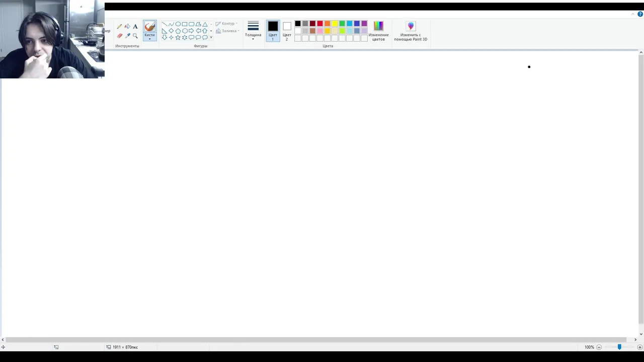Choose the Rectangle shape
This screenshot has height=362, width=644.
point(185,24)
